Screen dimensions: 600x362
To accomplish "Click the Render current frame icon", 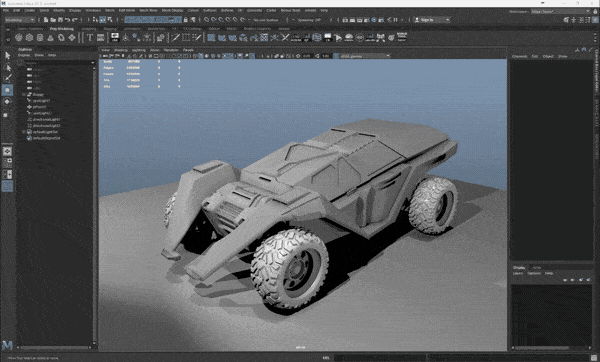I will pos(352,20).
